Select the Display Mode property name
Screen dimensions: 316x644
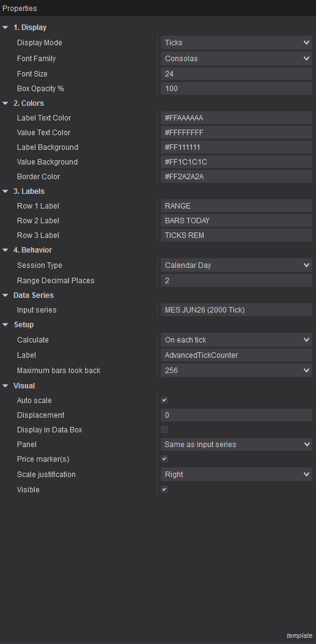[x=39, y=43]
